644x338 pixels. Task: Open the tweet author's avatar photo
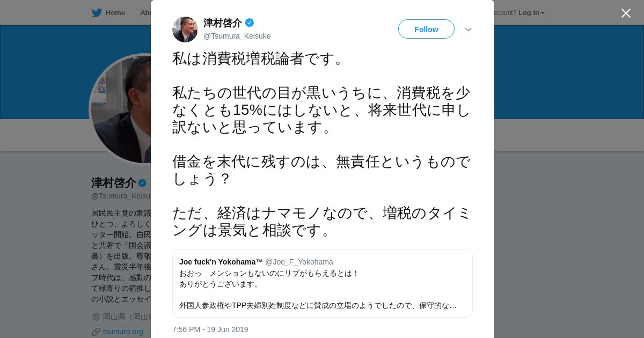click(185, 30)
